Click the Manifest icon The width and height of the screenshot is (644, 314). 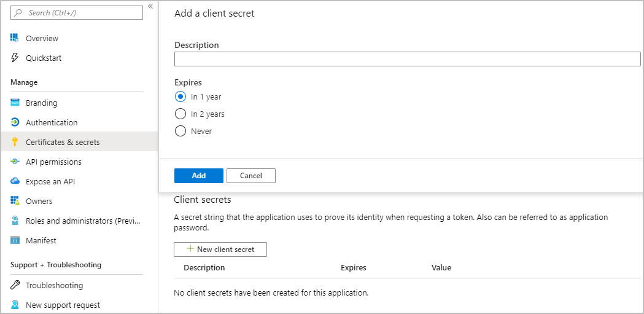pyautogui.click(x=15, y=240)
